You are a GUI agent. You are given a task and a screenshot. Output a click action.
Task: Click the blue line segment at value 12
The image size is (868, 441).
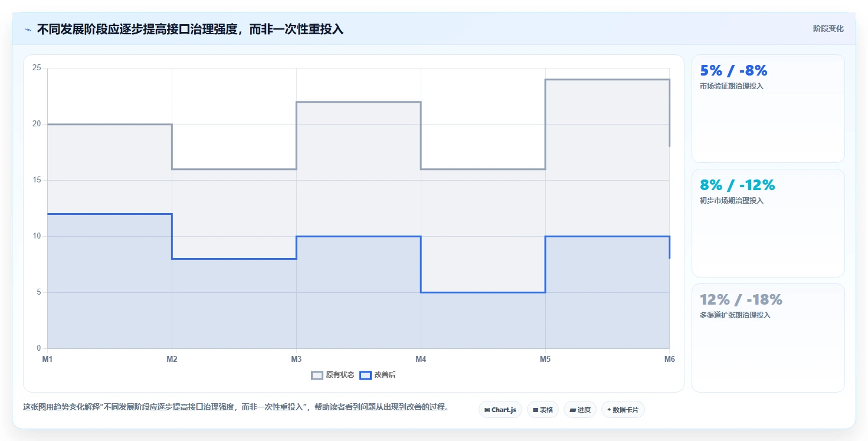[x=110, y=214]
